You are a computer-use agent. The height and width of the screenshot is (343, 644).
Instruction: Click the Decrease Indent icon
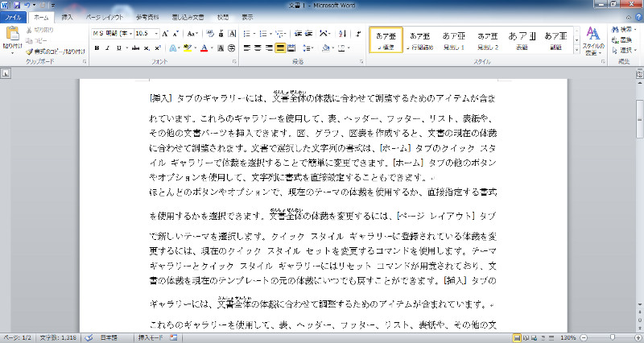click(x=298, y=34)
